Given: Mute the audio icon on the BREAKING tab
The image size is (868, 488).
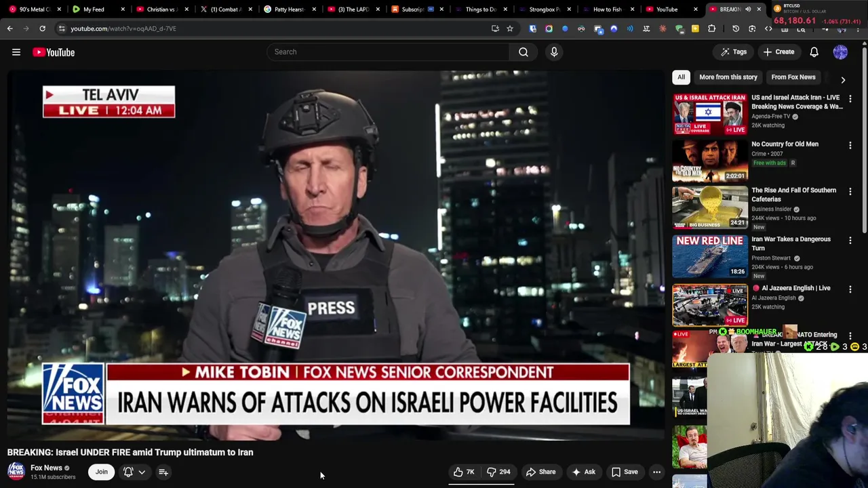Looking at the screenshot, I should click(x=748, y=9).
